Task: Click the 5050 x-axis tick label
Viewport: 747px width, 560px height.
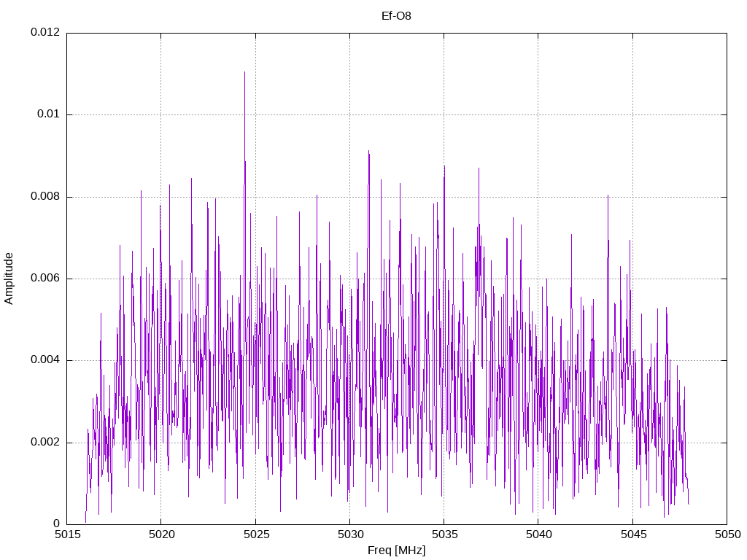Action: tap(727, 534)
